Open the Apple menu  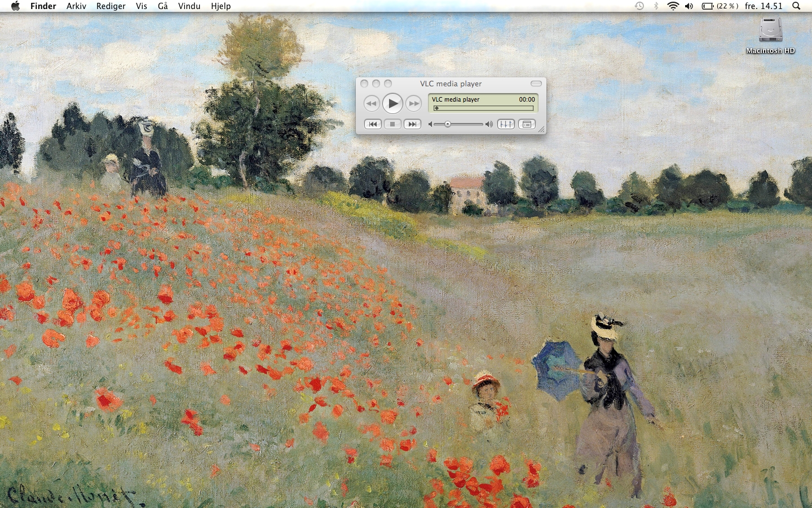coord(15,6)
